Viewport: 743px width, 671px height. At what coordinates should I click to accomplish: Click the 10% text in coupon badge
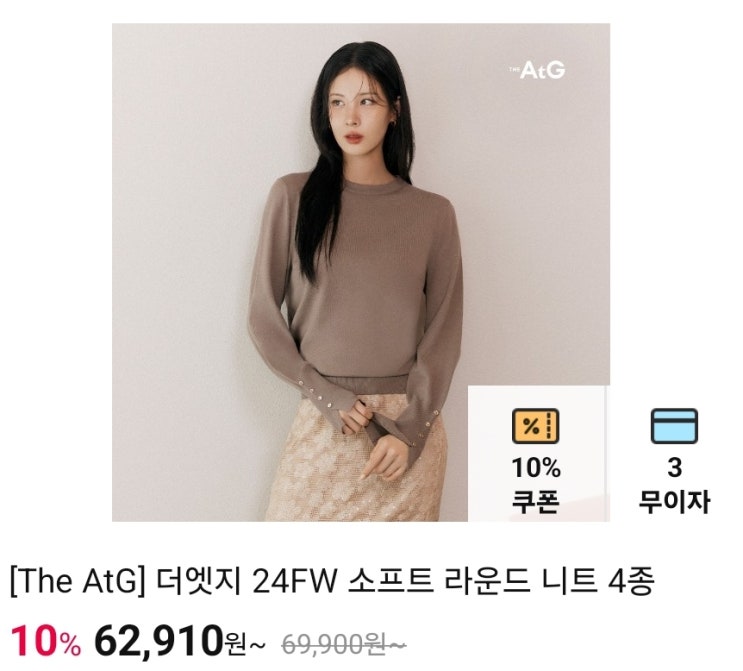click(x=536, y=468)
